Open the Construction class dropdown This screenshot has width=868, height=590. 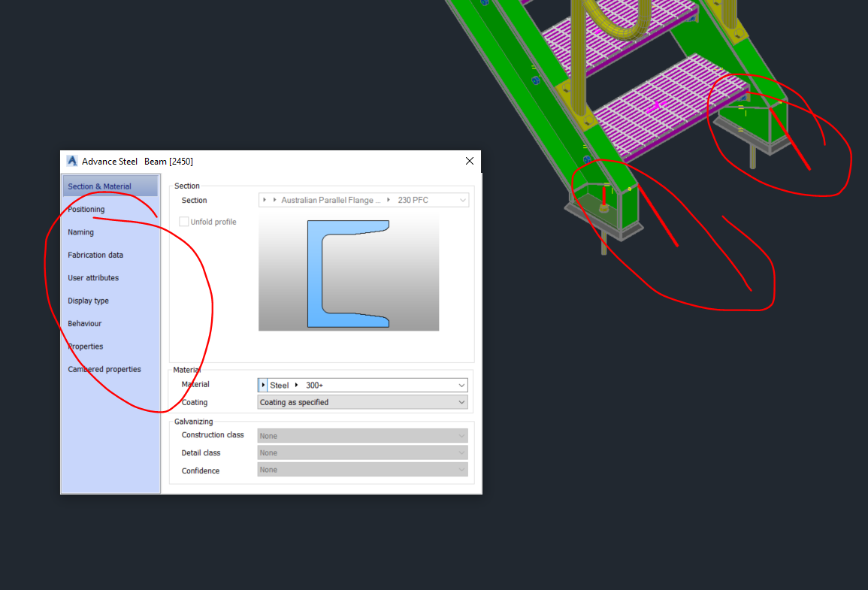[x=460, y=435]
